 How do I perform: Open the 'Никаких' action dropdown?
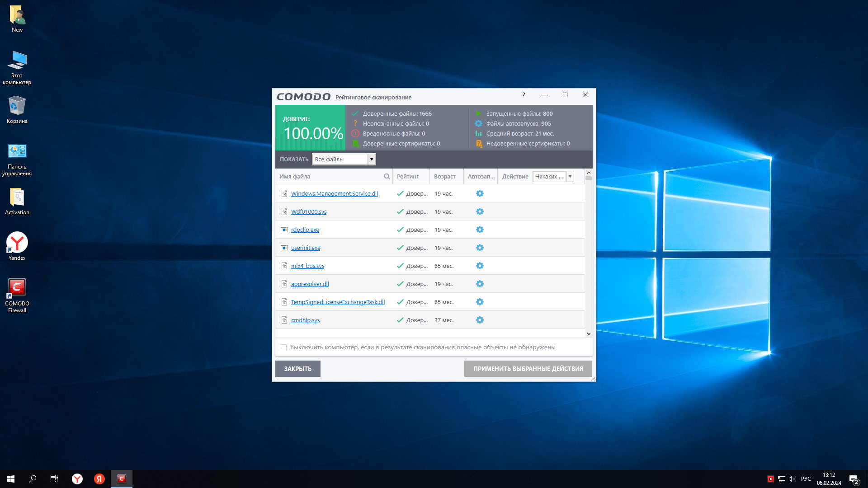pos(570,177)
